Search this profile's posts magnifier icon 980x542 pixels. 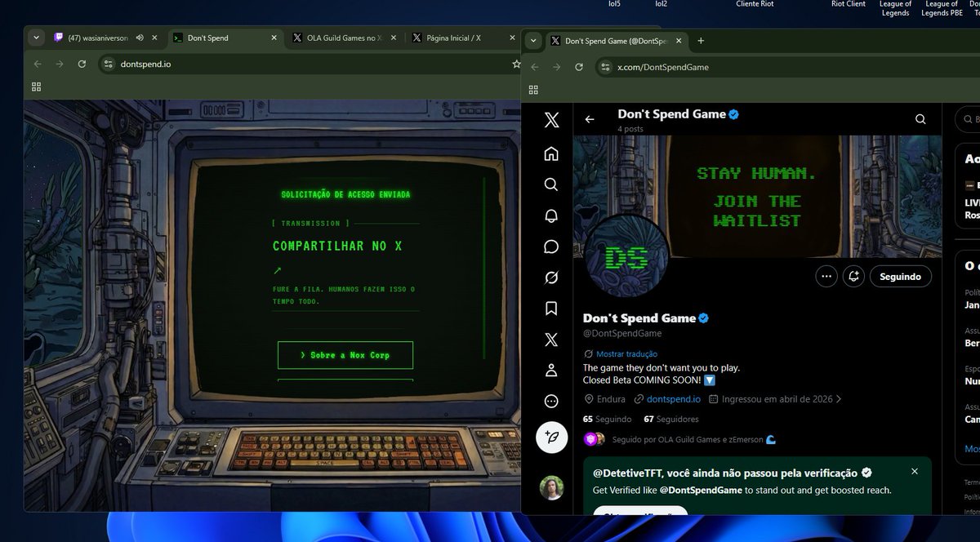pos(920,119)
